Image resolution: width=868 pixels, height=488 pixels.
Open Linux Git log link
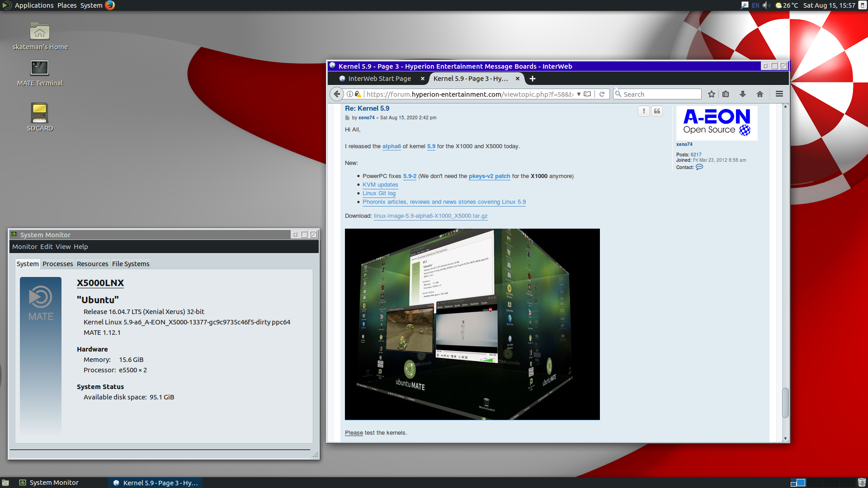tap(379, 193)
